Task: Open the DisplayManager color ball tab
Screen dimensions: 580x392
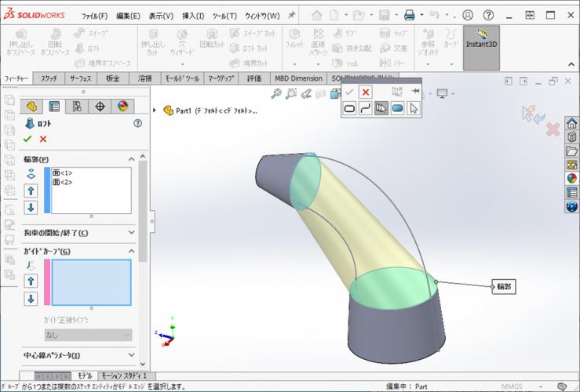Action: click(x=122, y=107)
